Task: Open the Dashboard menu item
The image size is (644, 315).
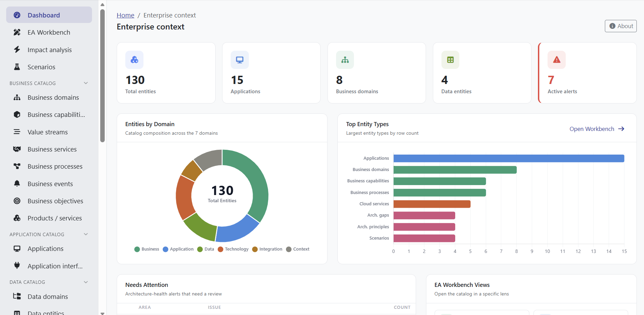Action: click(x=49, y=15)
